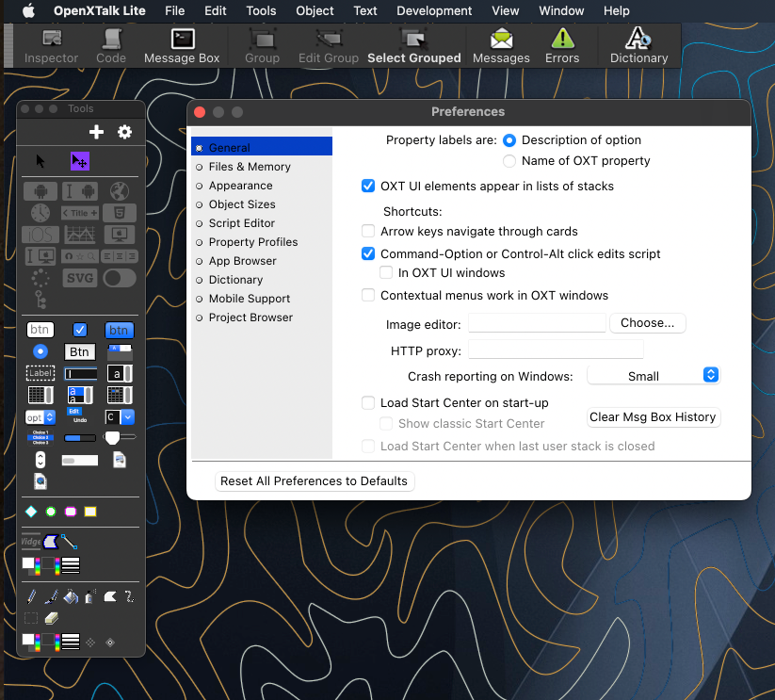This screenshot has width=775, height=700.
Task: Uncheck 'Command-Option or Control-Alt click edits script'
Action: click(368, 253)
